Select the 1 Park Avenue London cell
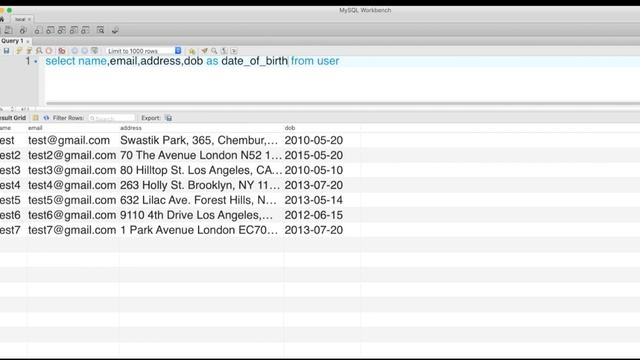 201,230
